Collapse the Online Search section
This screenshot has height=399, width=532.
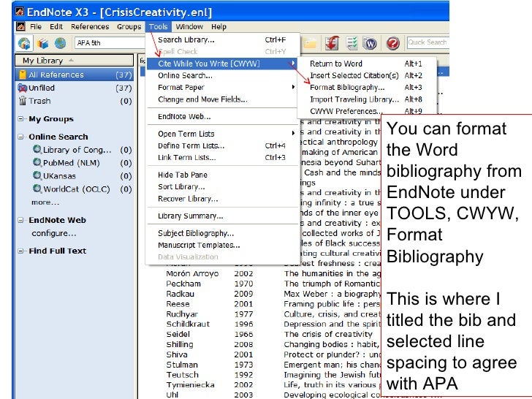[x=20, y=137]
